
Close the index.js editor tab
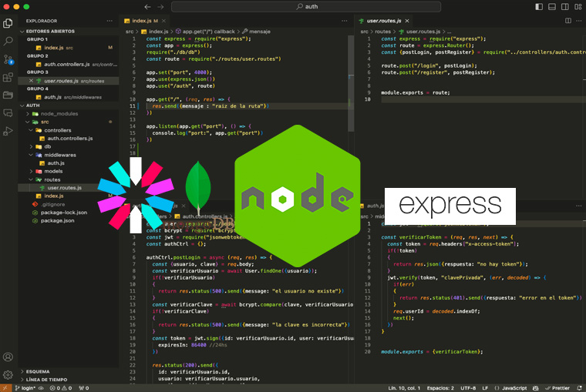163,21
